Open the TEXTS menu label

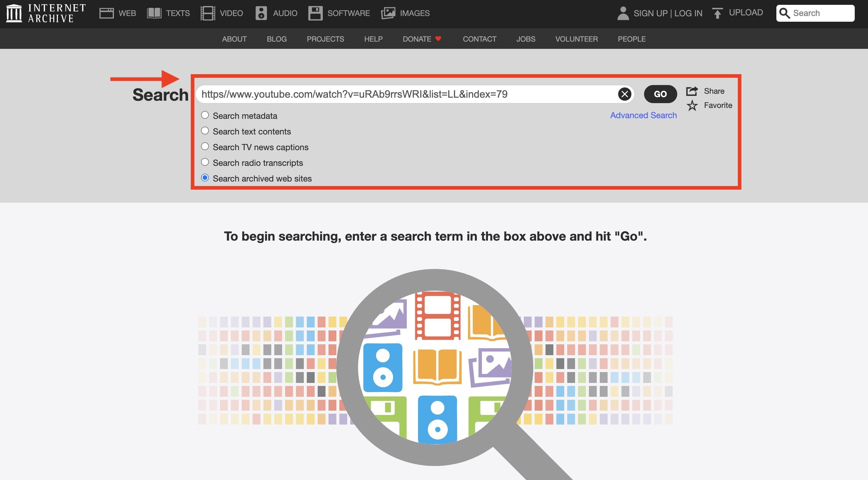(178, 13)
